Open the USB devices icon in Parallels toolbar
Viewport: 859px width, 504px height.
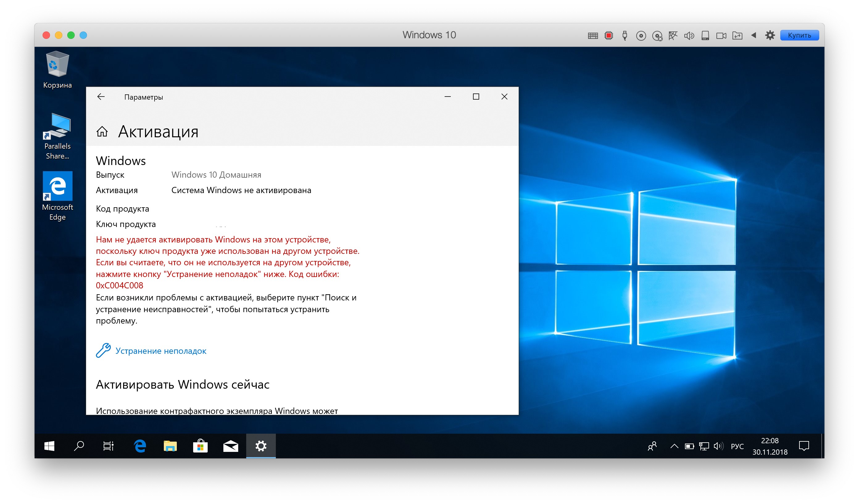(625, 35)
